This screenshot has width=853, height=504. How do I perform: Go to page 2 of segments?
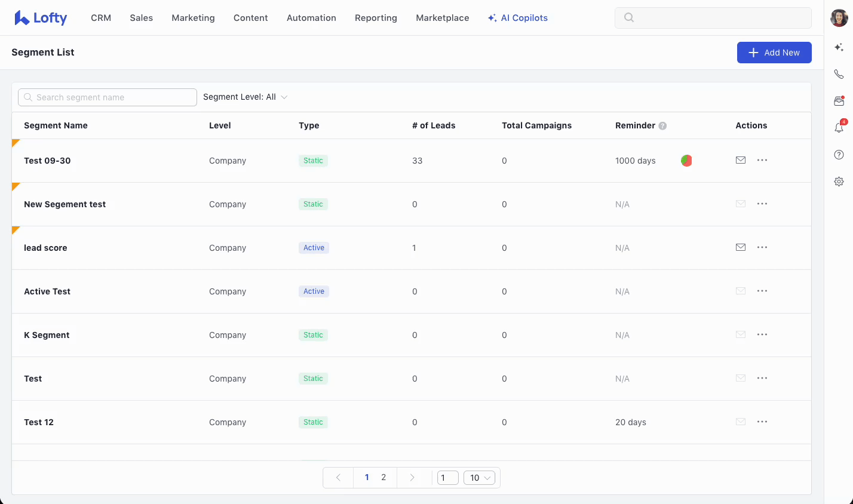click(x=383, y=478)
